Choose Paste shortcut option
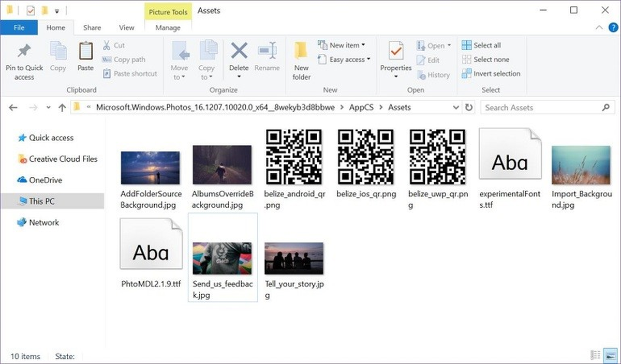The height and width of the screenshot is (364, 621). tap(129, 73)
